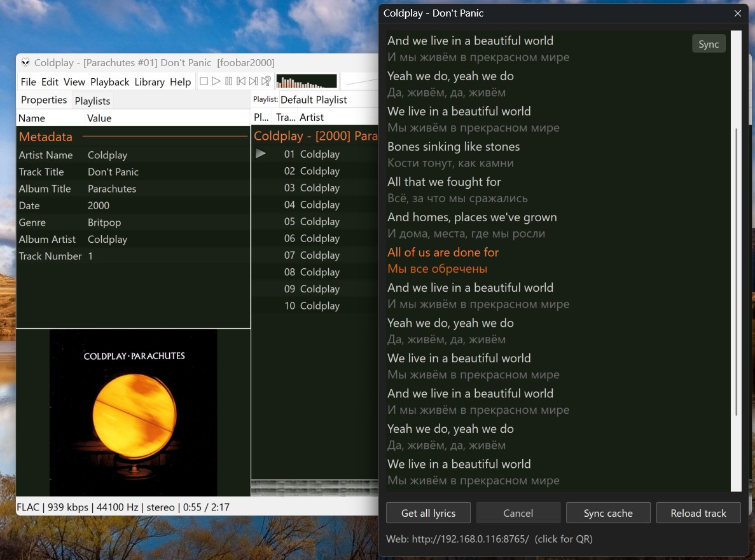755x560 pixels.
Task: Click the lyrics window vertical scrollbar
Action: [x=736, y=272]
